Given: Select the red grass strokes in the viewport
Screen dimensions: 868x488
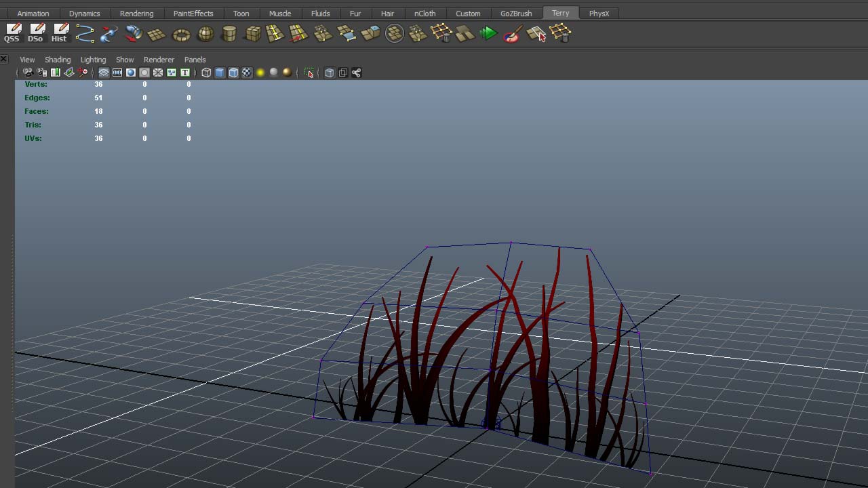Looking at the screenshot, I should [x=488, y=339].
